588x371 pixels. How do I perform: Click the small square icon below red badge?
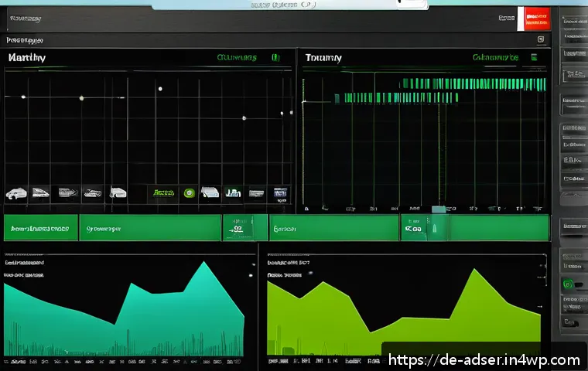(540, 39)
